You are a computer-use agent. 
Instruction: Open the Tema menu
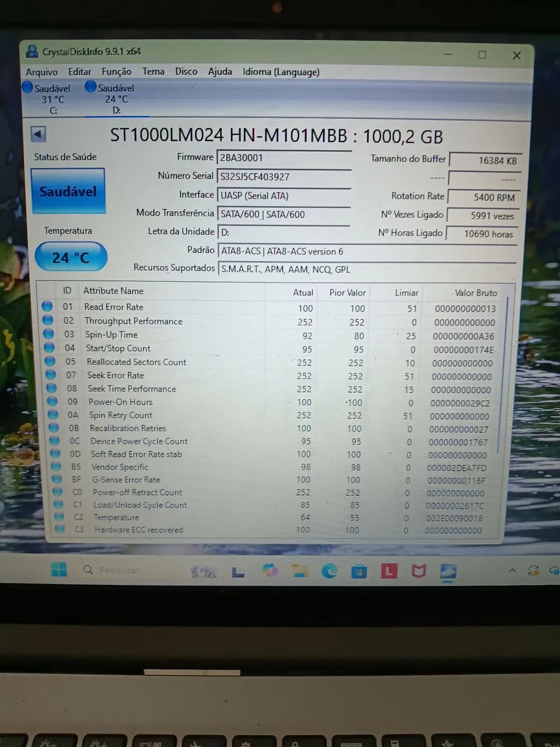coord(153,71)
